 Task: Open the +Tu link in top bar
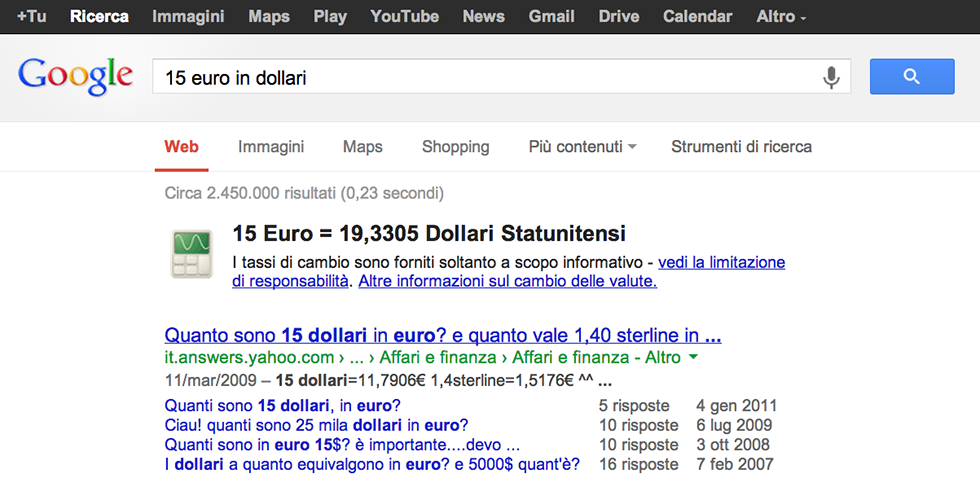[x=32, y=16]
